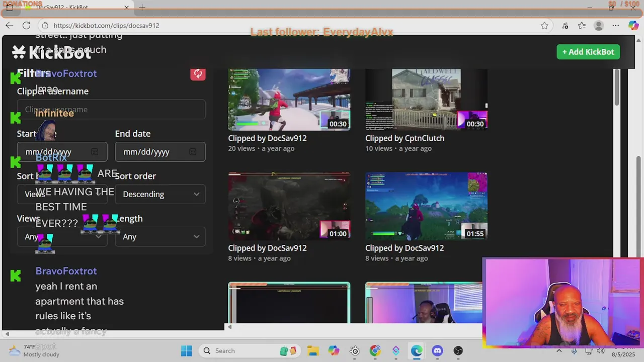Screen dimensions: 644x362
Task: Open Sort by Views dropdown
Action: [x=62, y=194]
